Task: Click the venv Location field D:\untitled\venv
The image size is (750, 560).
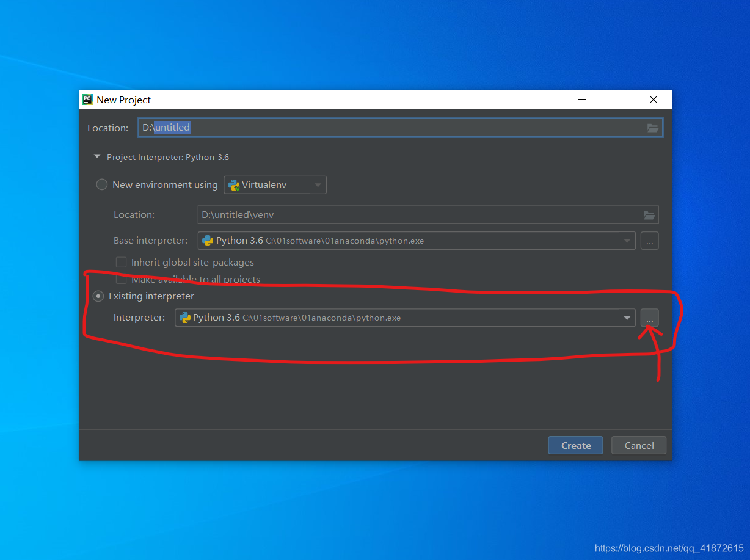Action: [428, 215]
